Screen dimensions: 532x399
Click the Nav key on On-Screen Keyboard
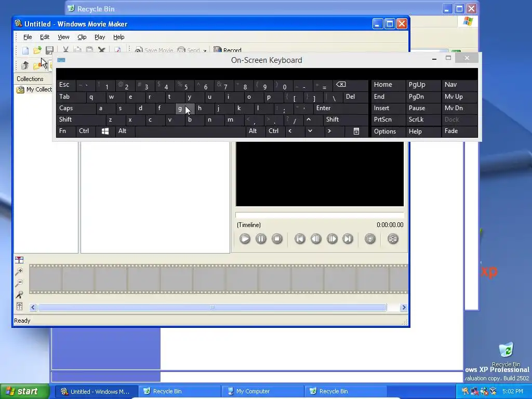point(459,85)
